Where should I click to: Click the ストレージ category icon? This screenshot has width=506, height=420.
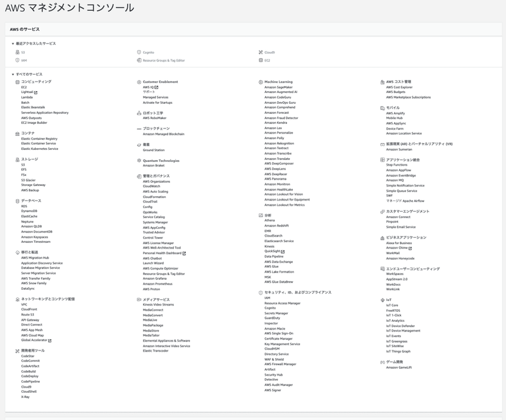pos(18,159)
